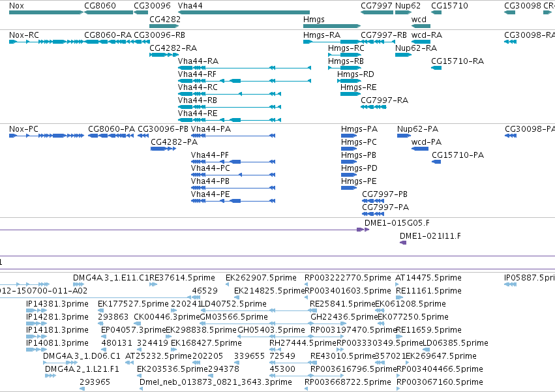Open EST DMG4A3_1.E11.C1 label
Viewport: 555px width, 392px height.
coord(111,278)
